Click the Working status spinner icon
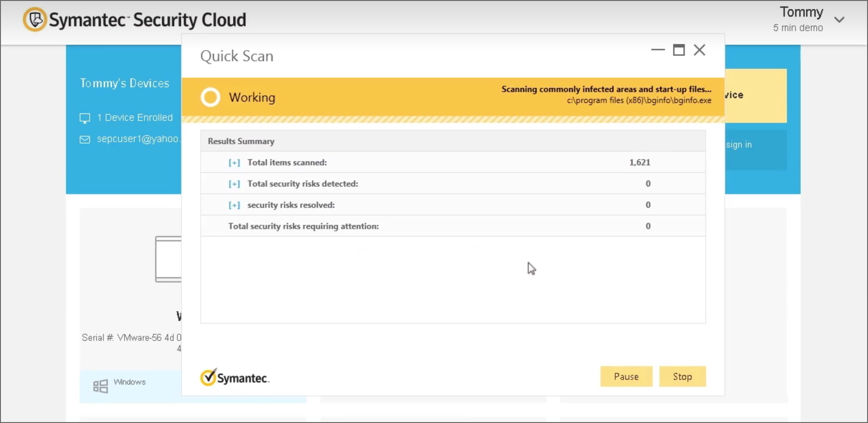Image resolution: width=868 pixels, height=423 pixels. [211, 97]
